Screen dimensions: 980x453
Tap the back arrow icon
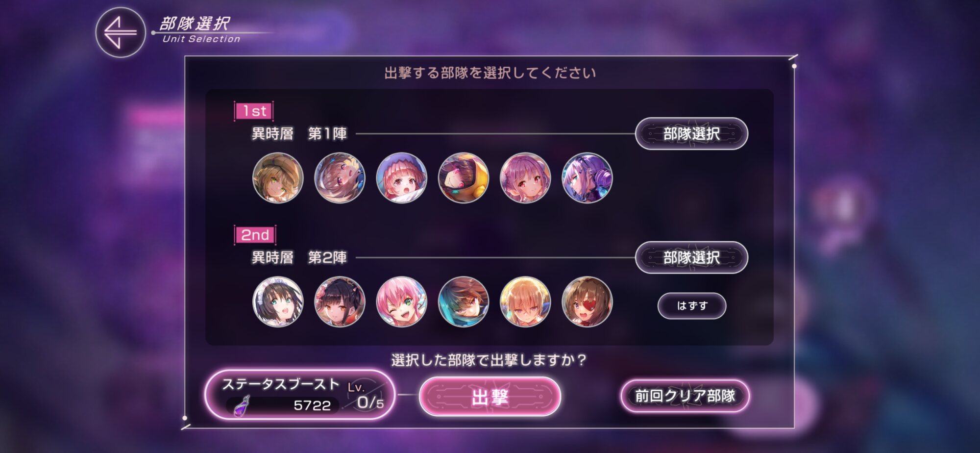click(120, 32)
